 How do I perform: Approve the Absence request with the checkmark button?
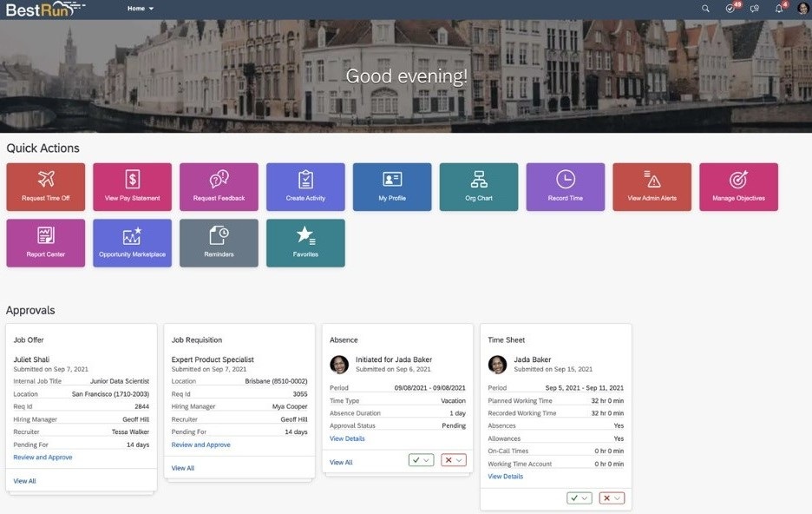pos(421,460)
